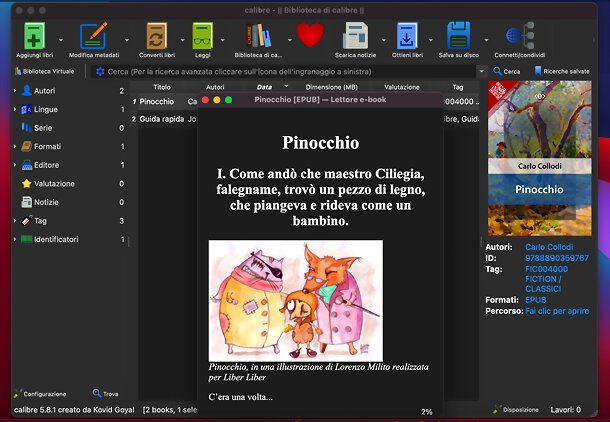Sort by Autori column header

coord(215,87)
